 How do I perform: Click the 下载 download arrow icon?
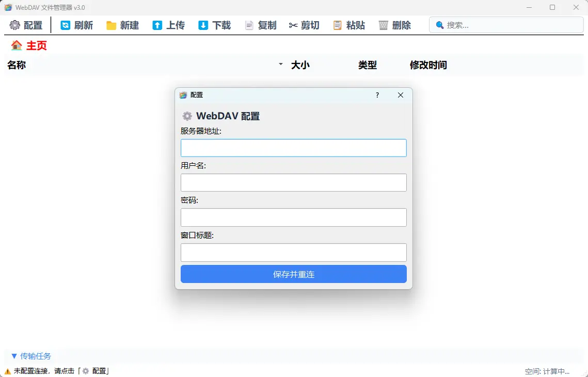(203, 25)
